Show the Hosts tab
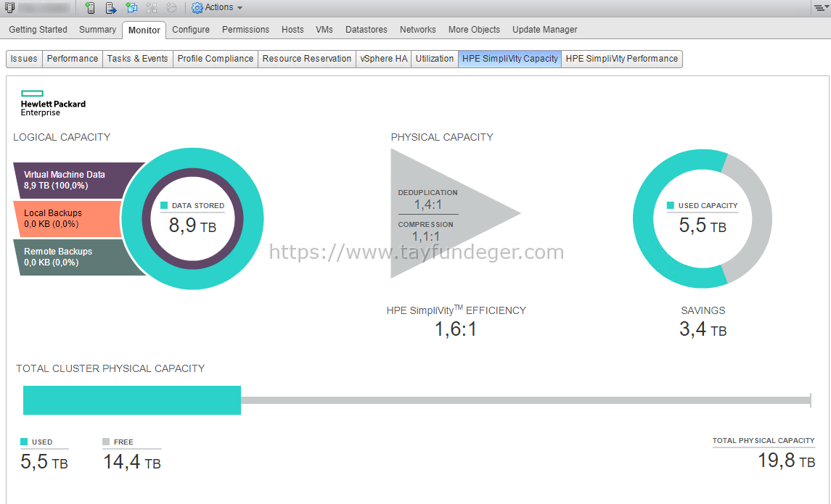Screen dimensions: 831x504 tap(292, 30)
